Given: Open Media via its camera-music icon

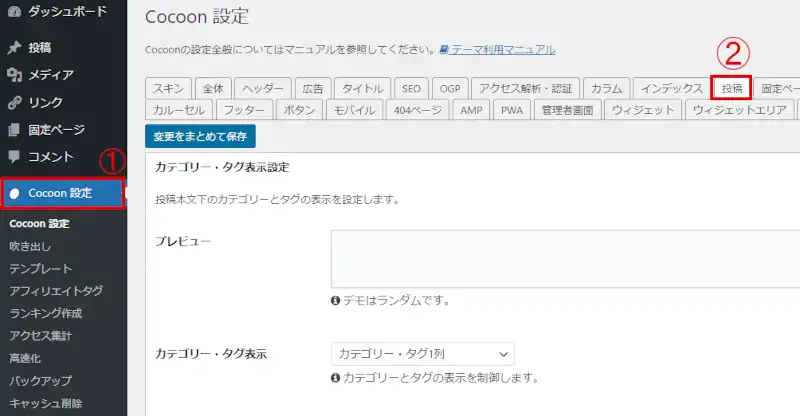Looking at the screenshot, I should (14, 75).
